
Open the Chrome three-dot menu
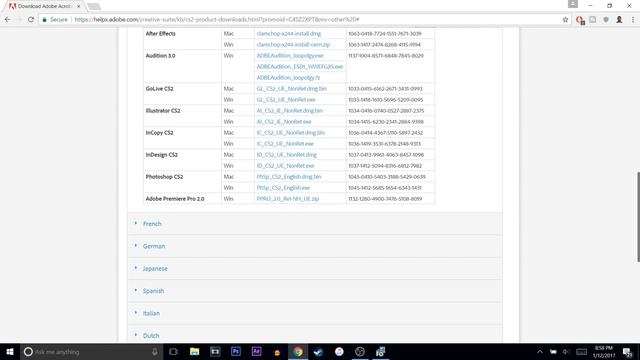tap(633, 19)
